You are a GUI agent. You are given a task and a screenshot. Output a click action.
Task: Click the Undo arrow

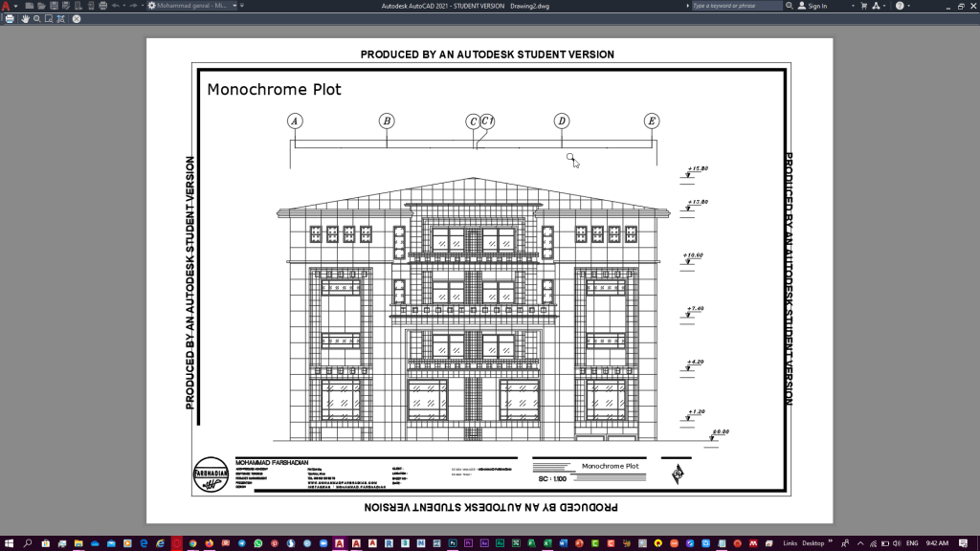pos(116,6)
